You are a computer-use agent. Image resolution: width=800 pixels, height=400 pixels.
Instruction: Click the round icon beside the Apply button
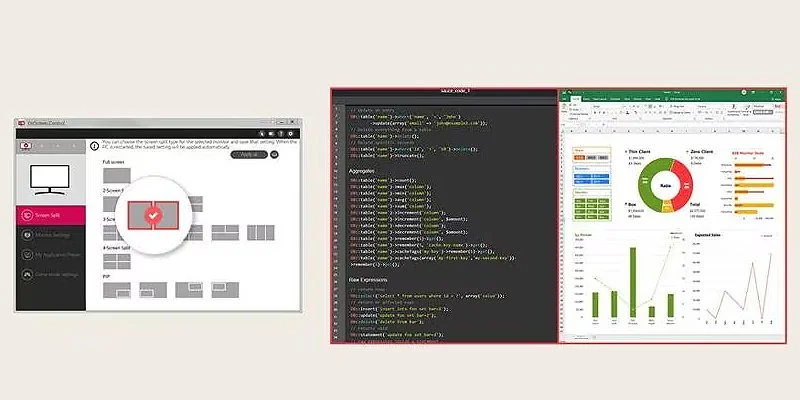click(274, 155)
